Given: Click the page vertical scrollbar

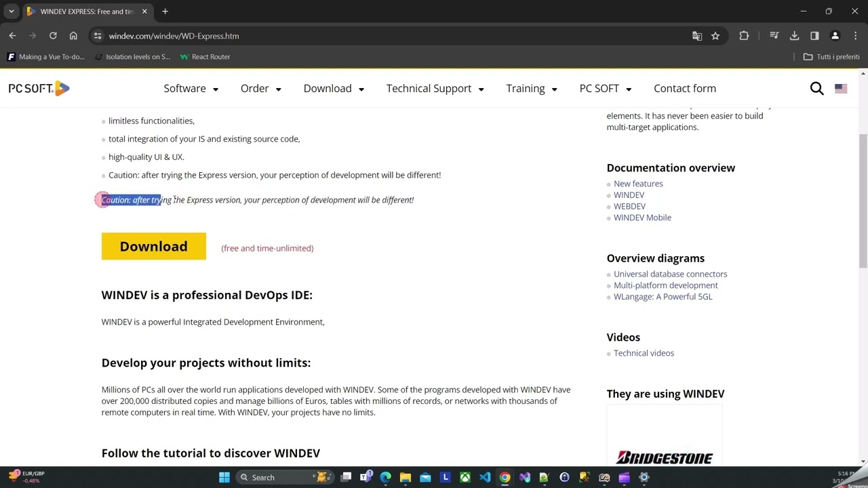Looking at the screenshot, I should tap(863, 201).
